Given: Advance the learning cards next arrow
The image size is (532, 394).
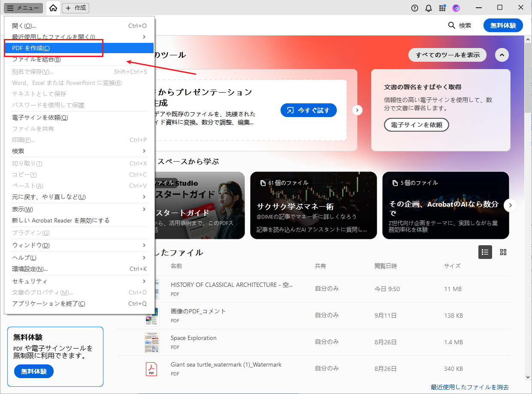Looking at the screenshot, I should click(x=510, y=205).
